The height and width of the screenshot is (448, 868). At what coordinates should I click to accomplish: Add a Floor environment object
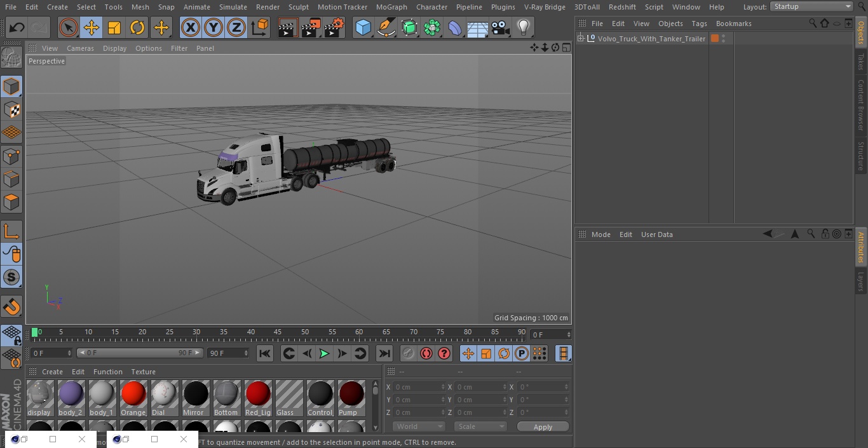coord(478,28)
